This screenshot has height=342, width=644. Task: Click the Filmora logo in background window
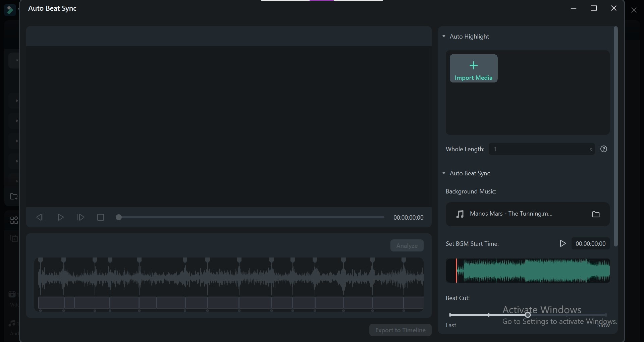pyautogui.click(x=10, y=10)
